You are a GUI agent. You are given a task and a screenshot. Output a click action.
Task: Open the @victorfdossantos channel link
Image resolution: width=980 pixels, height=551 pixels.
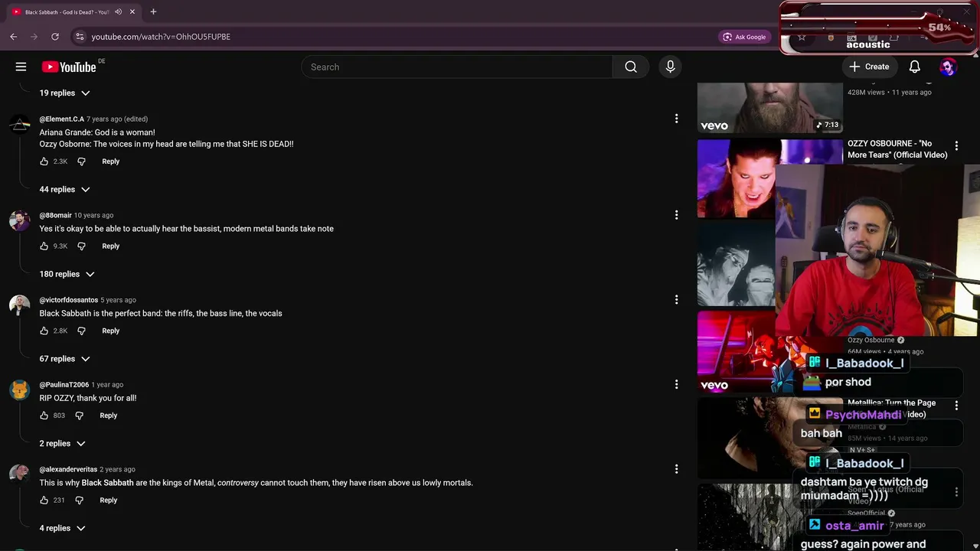tap(69, 300)
